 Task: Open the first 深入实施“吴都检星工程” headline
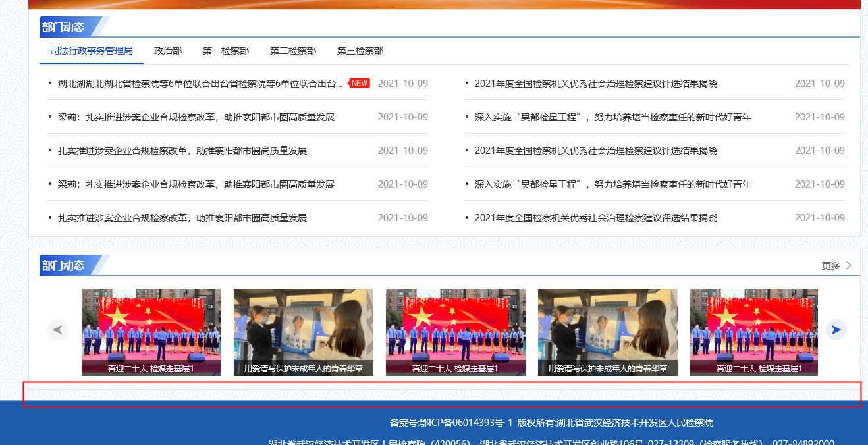613,117
